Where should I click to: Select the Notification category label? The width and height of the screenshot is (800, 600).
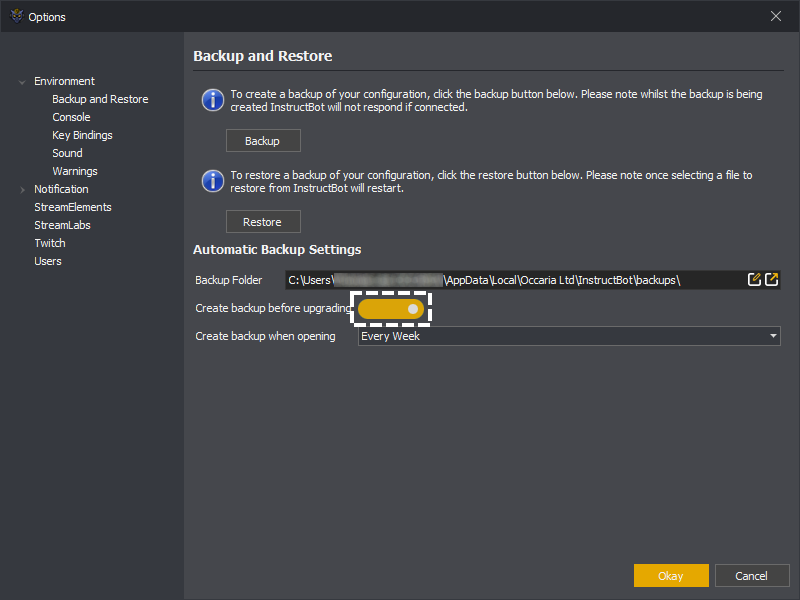coord(61,189)
